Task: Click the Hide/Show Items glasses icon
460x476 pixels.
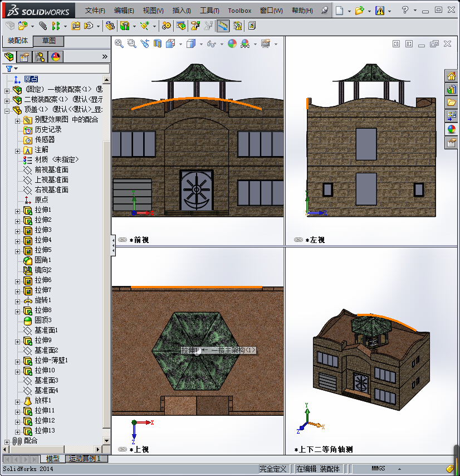Action: (212, 44)
